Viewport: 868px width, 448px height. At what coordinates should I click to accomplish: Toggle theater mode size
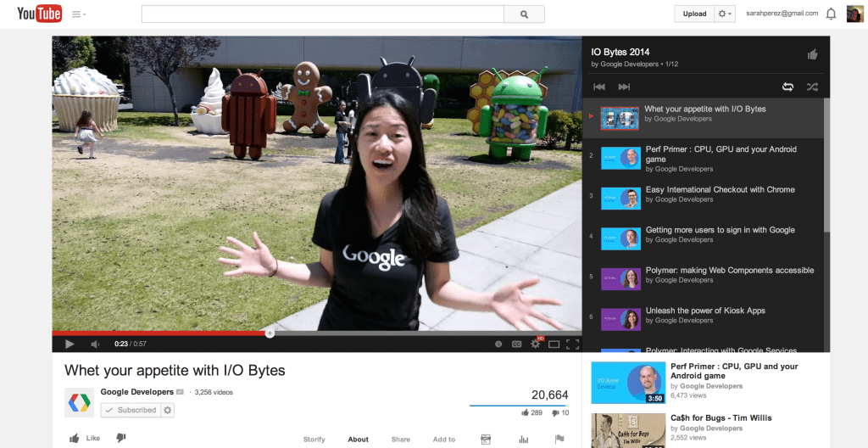click(x=554, y=344)
